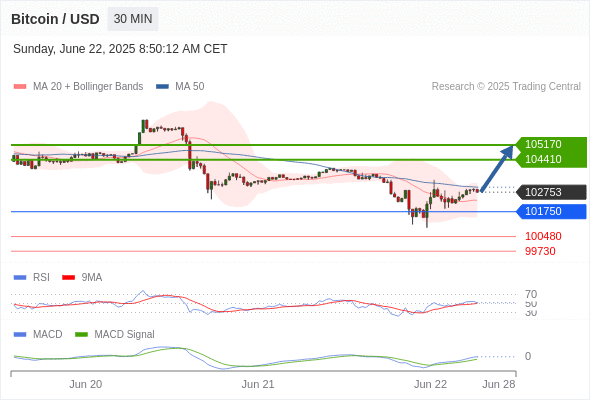Click the MA 20 + Bollinger Bands label
The width and height of the screenshot is (590, 400).
pyautogui.click(x=88, y=87)
